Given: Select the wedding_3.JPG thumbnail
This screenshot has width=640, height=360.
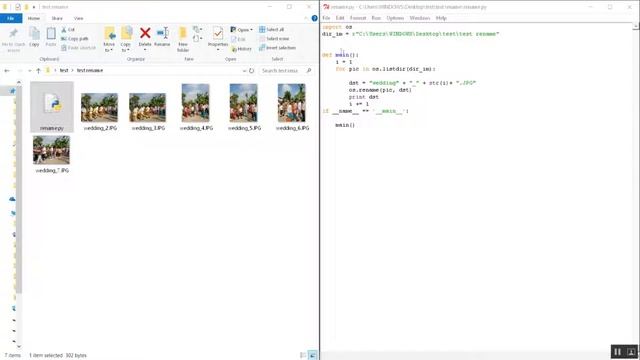Looking at the screenshot, I should click(148, 108).
